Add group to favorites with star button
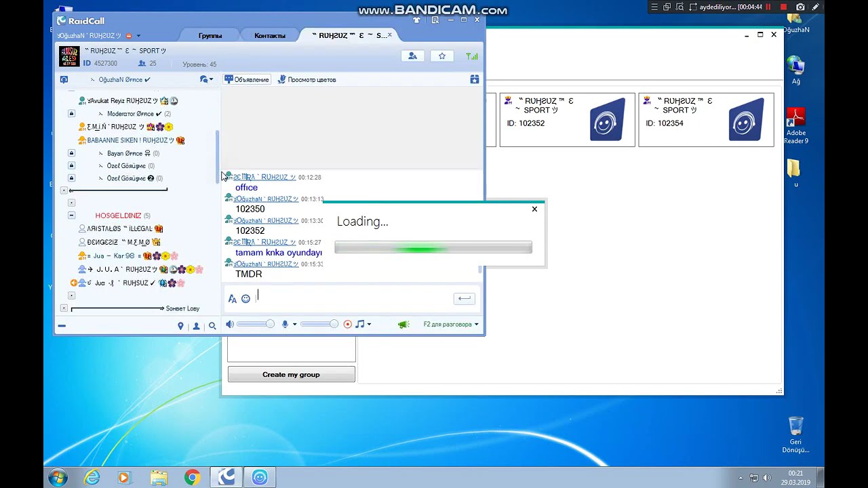This screenshot has width=868, height=488. click(x=442, y=56)
